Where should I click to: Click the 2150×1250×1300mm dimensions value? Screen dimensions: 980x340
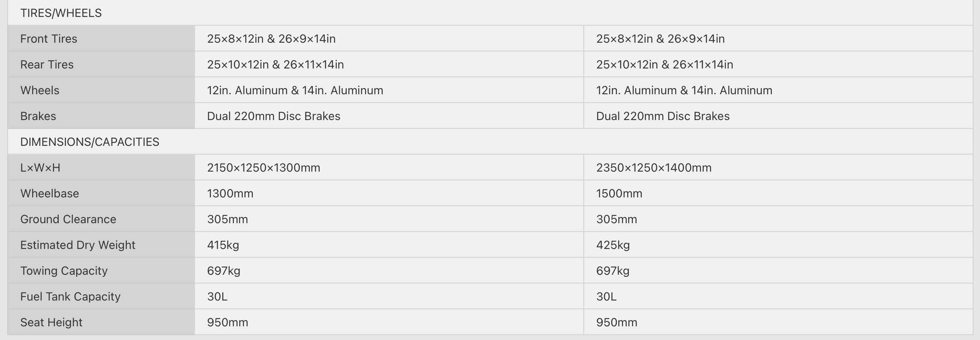(x=264, y=168)
